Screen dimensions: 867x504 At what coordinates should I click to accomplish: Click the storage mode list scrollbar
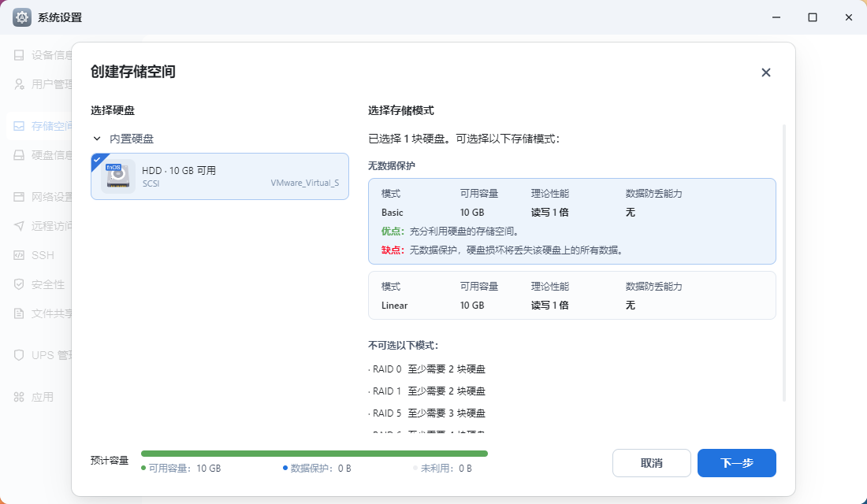pos(784,263)
